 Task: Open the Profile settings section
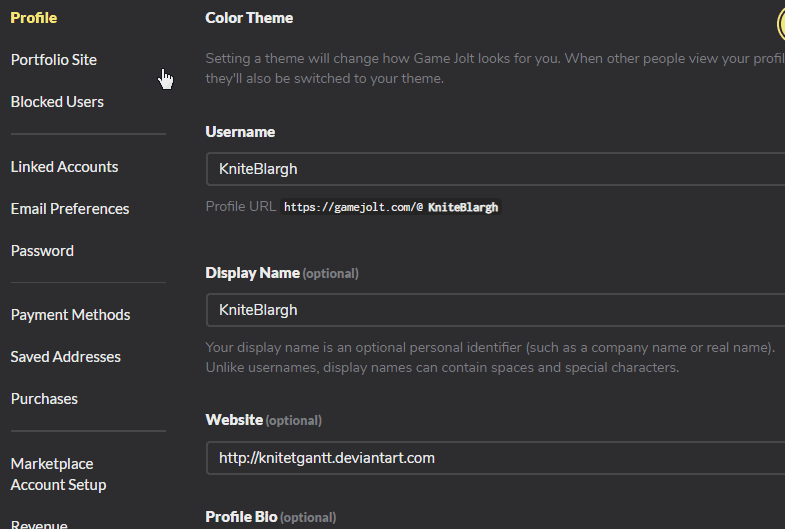pyautogui.click(x=34, y=18)
